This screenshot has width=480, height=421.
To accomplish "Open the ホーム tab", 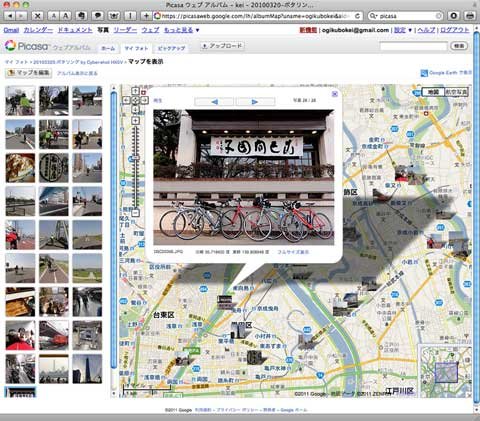I will [108, 49].
